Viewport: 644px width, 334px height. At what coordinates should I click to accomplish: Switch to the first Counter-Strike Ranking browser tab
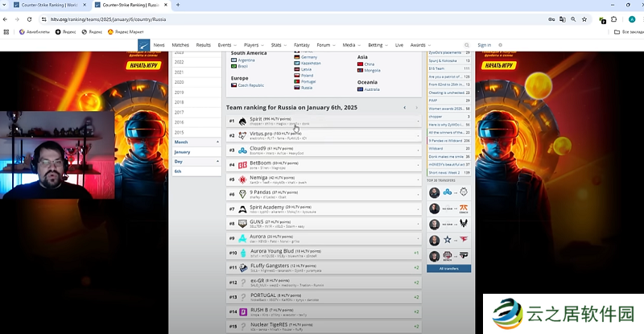[48, 5]
